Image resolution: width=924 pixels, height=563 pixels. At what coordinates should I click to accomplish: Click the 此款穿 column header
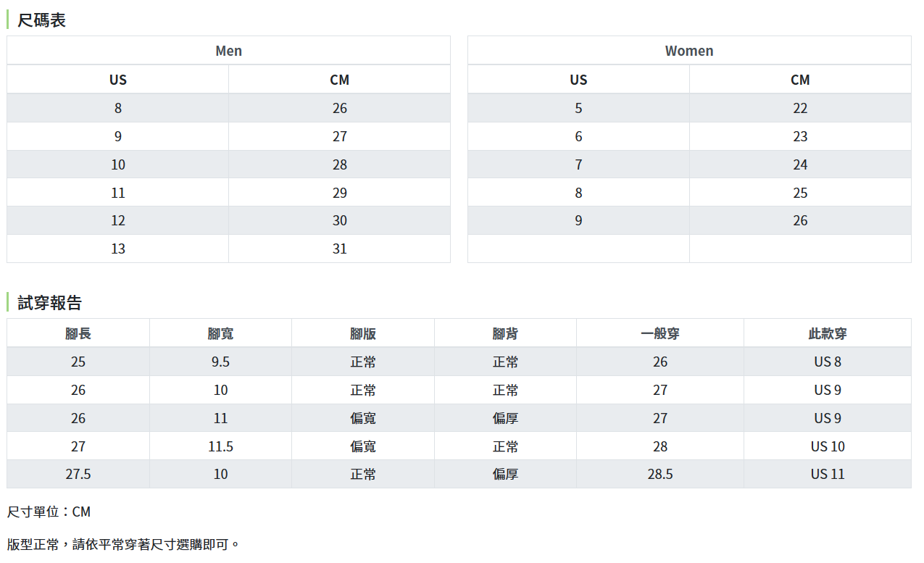click(828, 333)
